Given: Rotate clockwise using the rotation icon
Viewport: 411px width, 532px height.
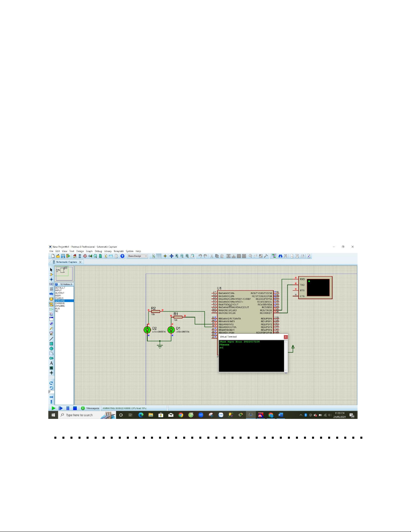Looking at the screenshot, I should [51, 383].
